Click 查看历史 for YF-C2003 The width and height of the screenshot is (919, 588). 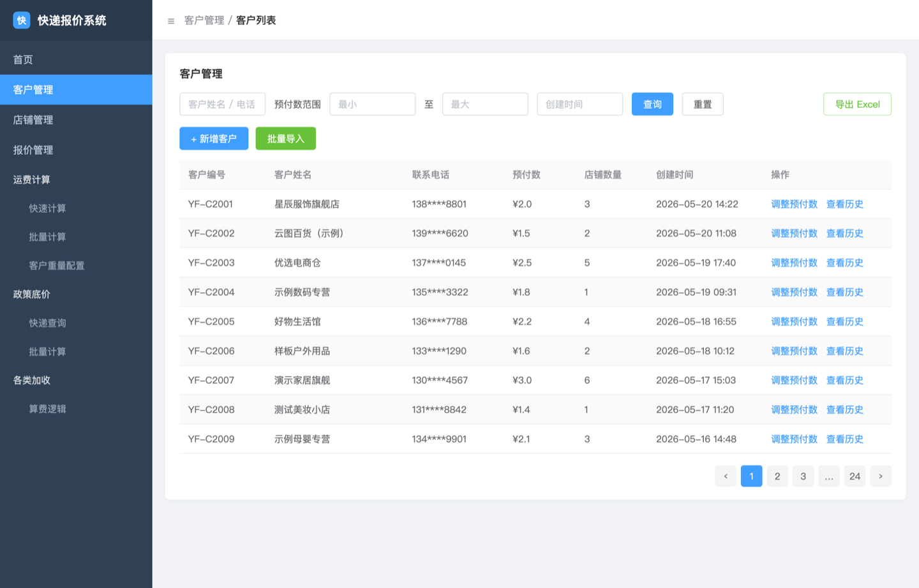(x=845, y=263)
